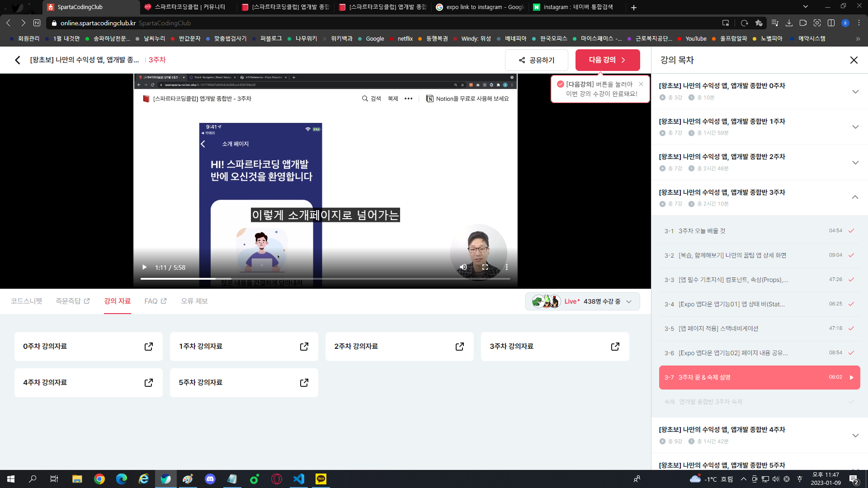The image size is (868, 488).
Task: Open the YouTube bookmark
Action: coord(692,39)
